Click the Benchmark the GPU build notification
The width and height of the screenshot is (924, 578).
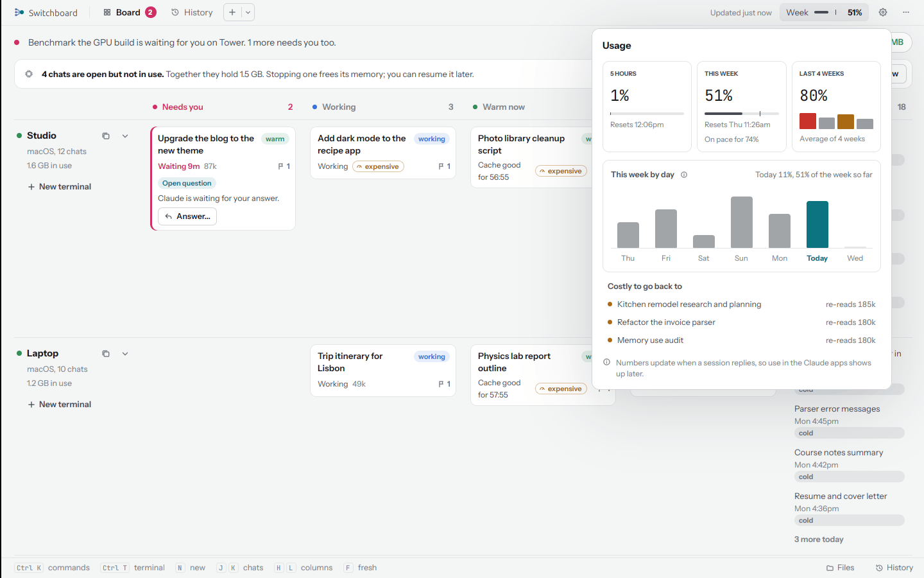coord(182,43)
